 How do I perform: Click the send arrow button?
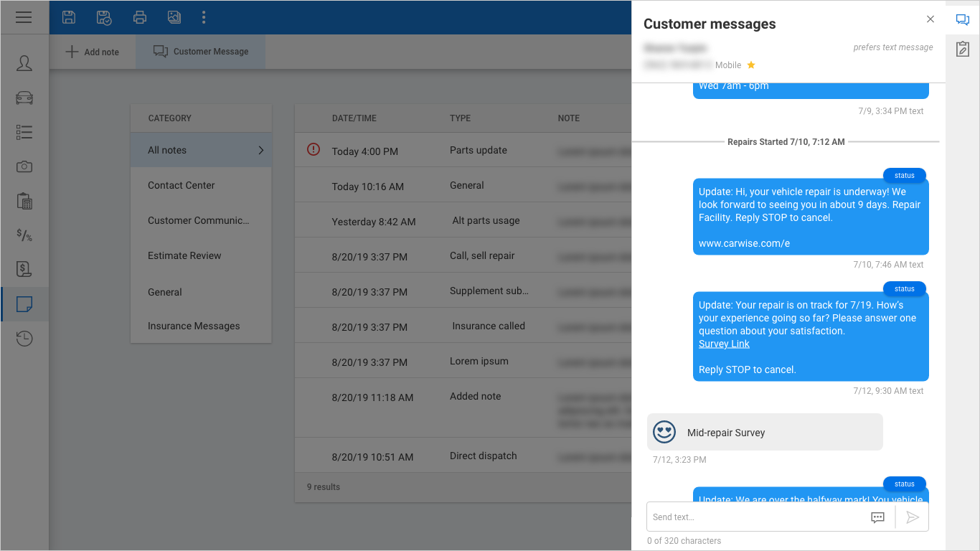pyautogui.click(x=913, y=517)
